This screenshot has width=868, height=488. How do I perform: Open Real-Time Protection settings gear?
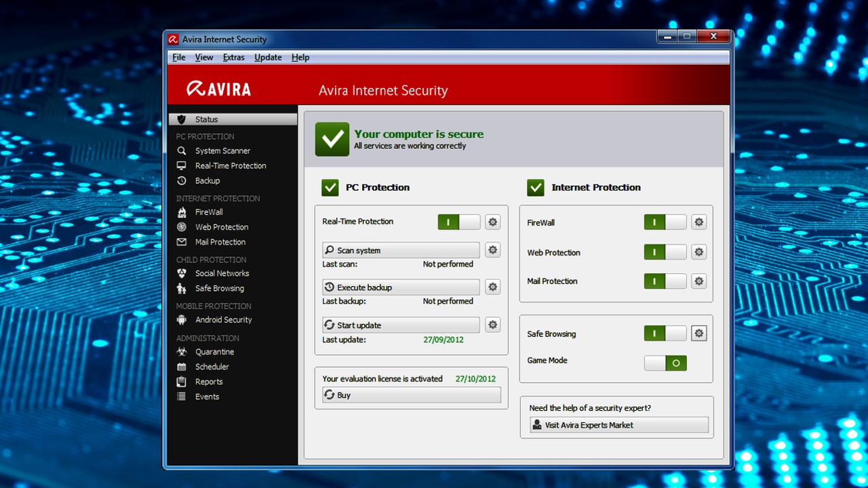(493, 222)
